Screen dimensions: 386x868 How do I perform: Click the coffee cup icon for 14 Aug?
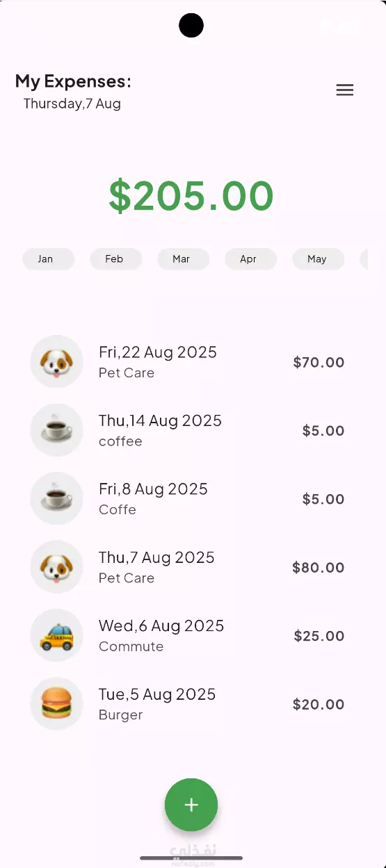pos(56,430)
